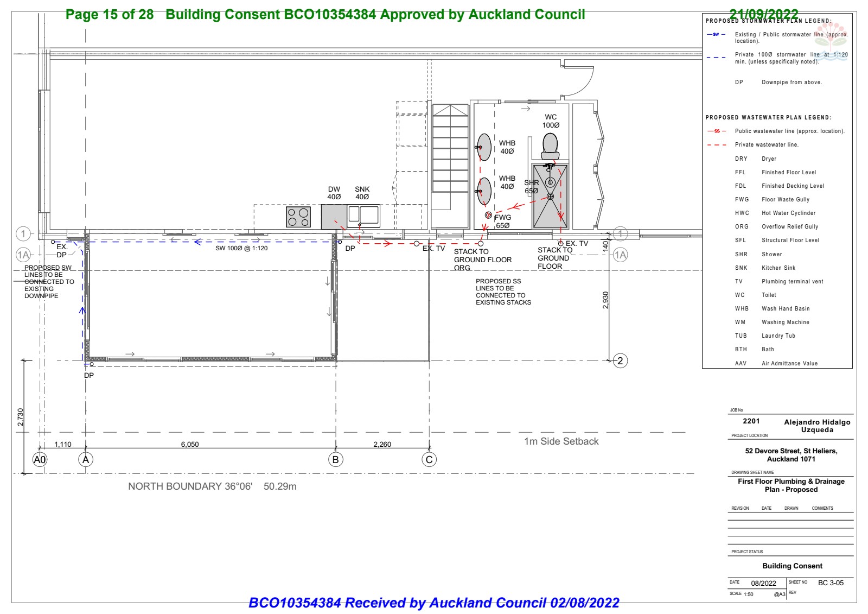This screenshot has height=614, width=868.
Task: Select the Proposed SW lines downpipe note
Action: pyautogui.click(x=49, y=282)
